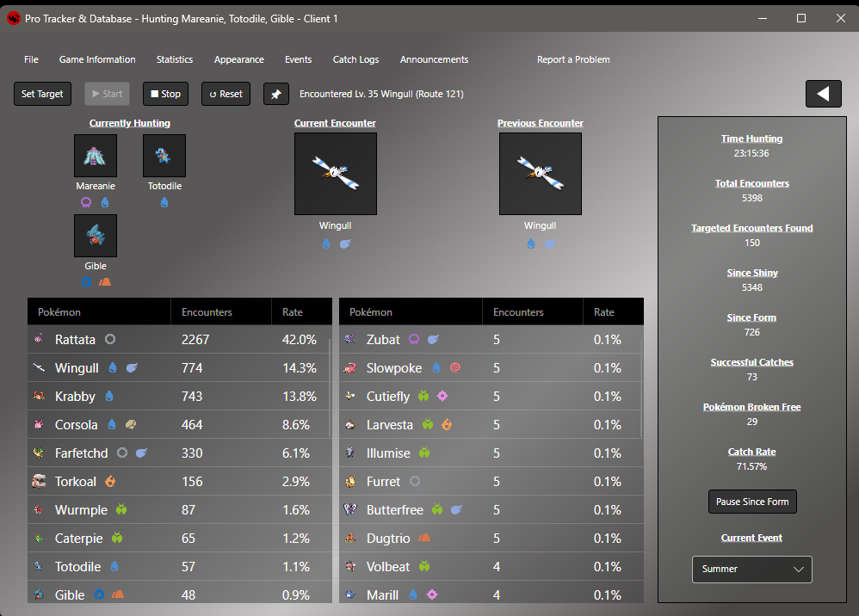Sort left table by Encounters column header
This screenshot has width=859, height=616.
pos(221,311)
